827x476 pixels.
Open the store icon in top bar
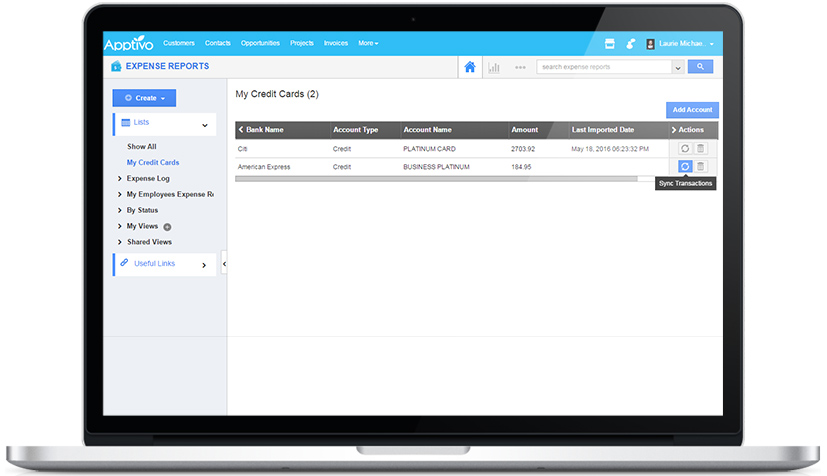(x=608, y=44)
